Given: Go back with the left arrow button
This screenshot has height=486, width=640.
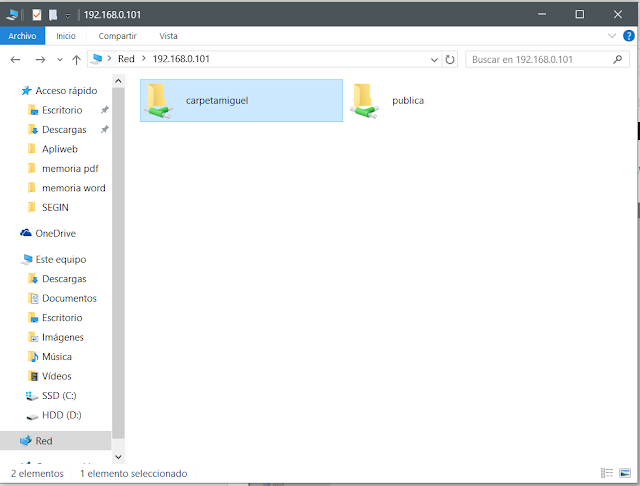Looking at the screenshot, I should [x=16, y=60].
